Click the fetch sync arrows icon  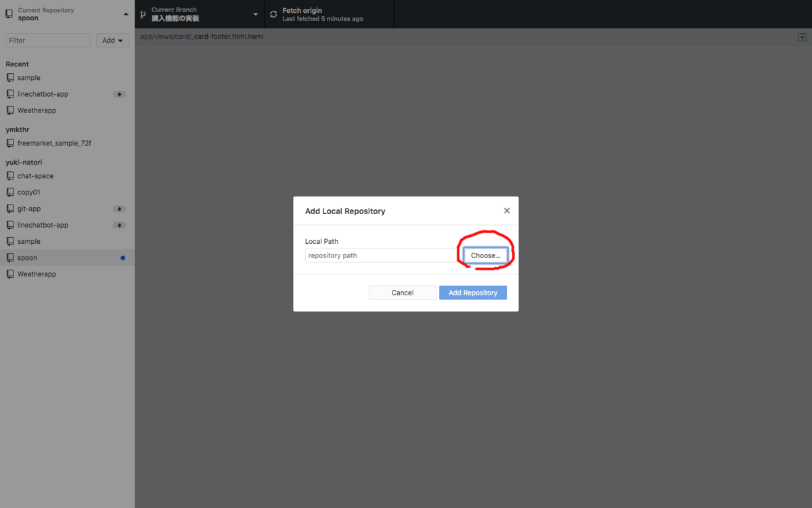click(273, 14)
